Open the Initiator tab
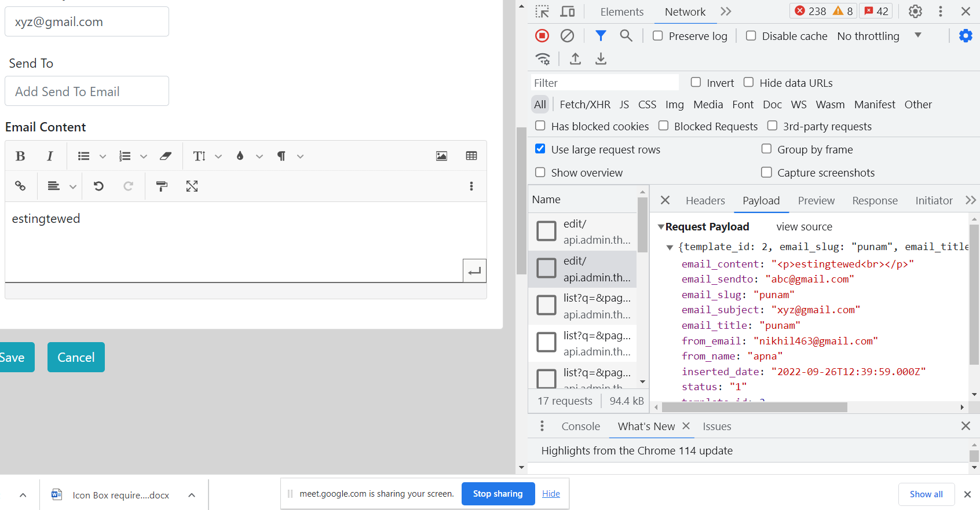Image resolution: width=980 pixels, height=510 pixels. click(x=934, y=200)
